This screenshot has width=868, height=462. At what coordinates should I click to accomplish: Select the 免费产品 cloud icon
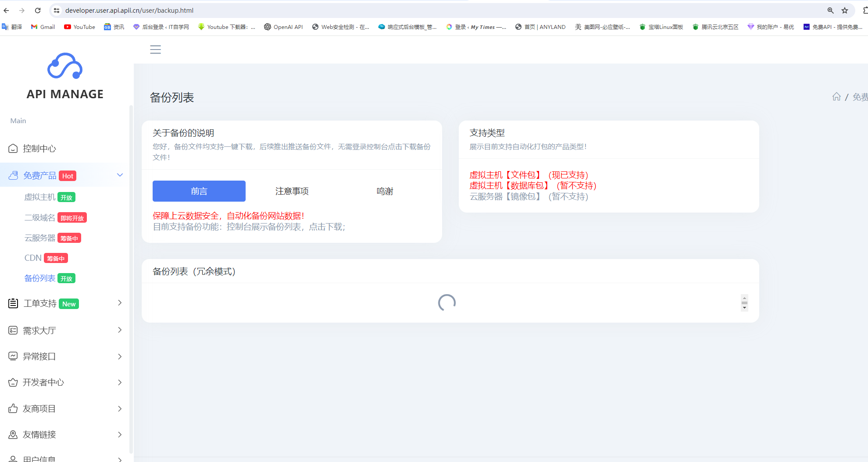13,175
